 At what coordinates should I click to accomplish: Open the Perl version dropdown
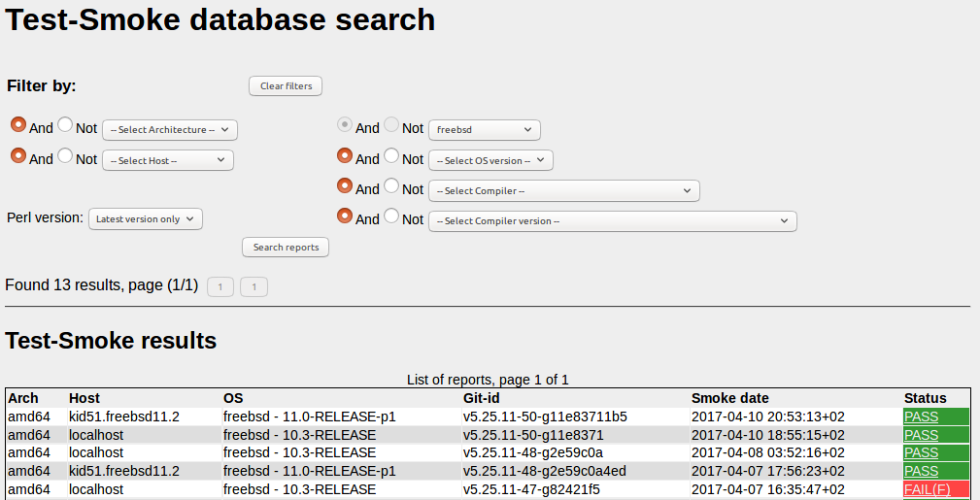coord(146,219)
